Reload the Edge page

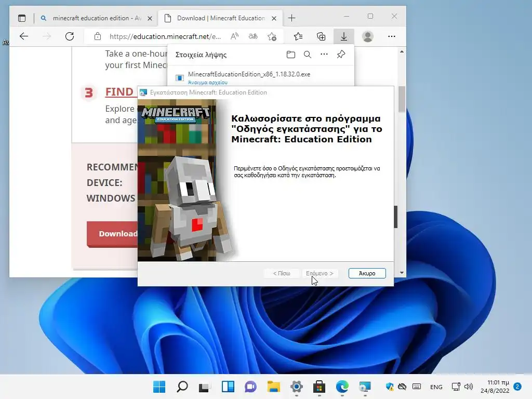(x=70, y=36)
